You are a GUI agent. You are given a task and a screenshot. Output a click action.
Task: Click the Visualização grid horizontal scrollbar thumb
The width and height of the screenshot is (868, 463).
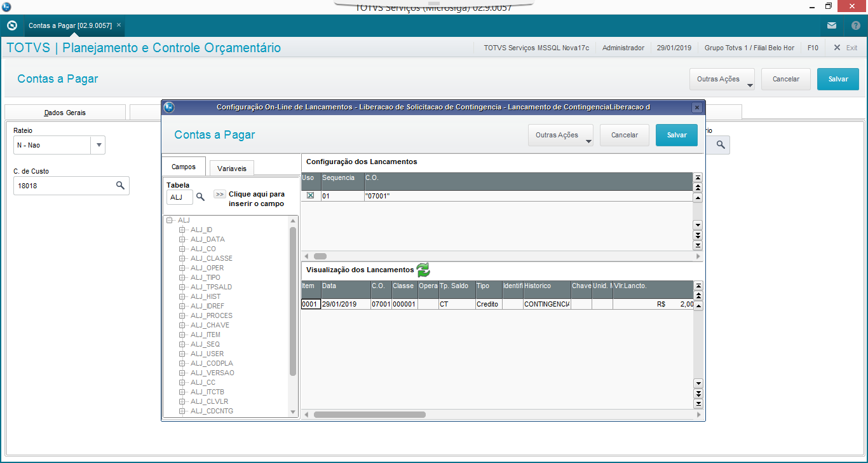click(x=370, y=415)
